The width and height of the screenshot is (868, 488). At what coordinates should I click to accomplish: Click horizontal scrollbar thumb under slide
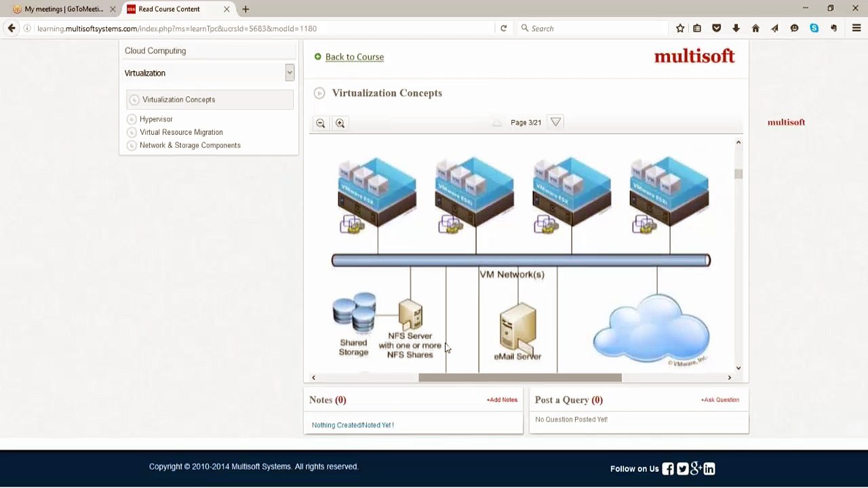click(520, 378)
